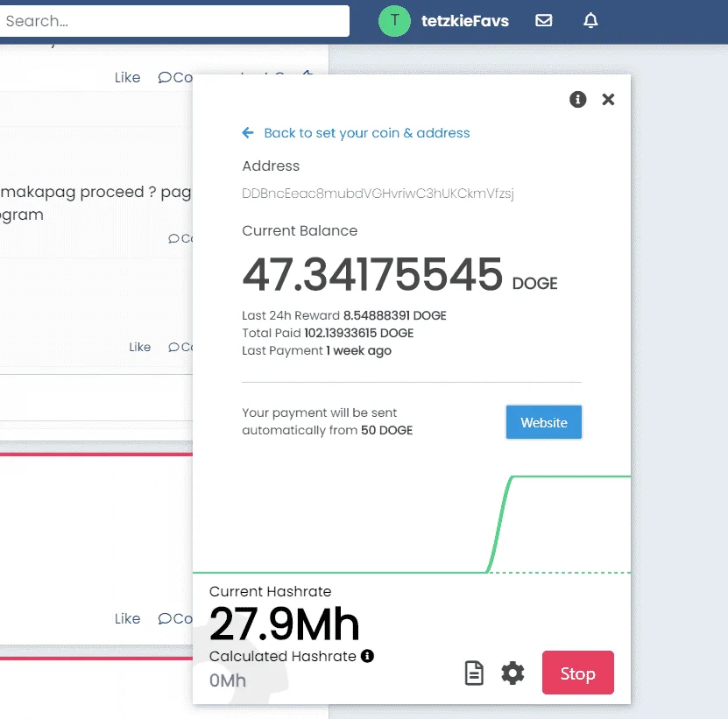728x719 pixels.
Task: Click the green T profile avatar
Action: 394,20
